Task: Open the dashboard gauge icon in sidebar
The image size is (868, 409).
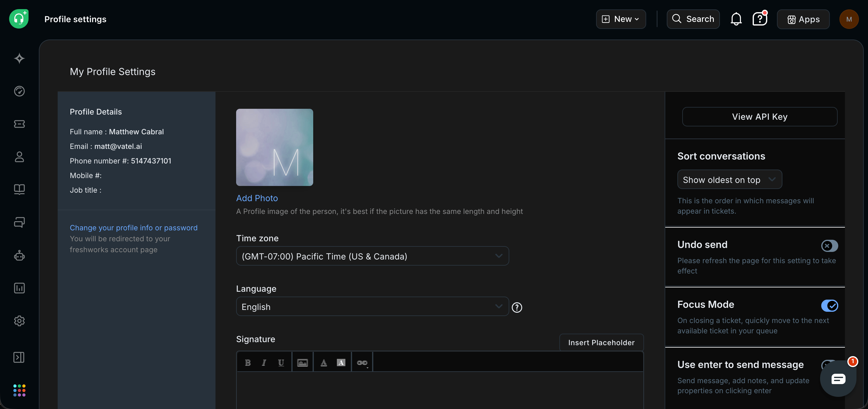Action: pos(19,91)
